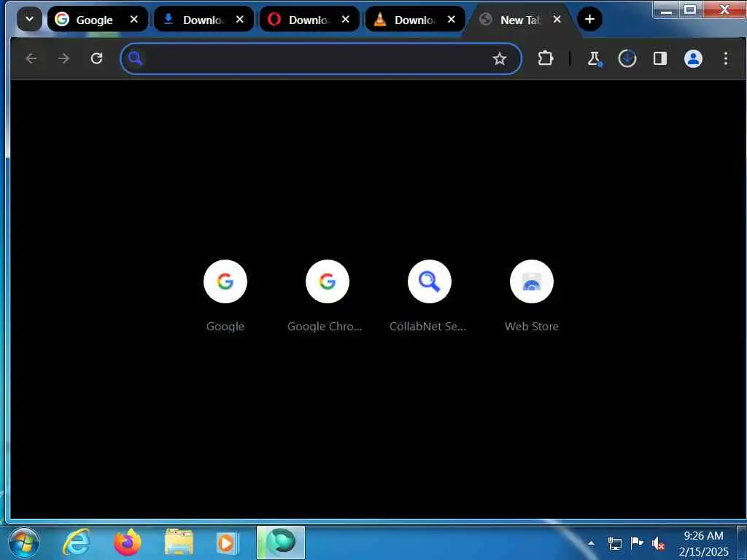
Task: Minimize the browser window
Action: coord(666,9)
